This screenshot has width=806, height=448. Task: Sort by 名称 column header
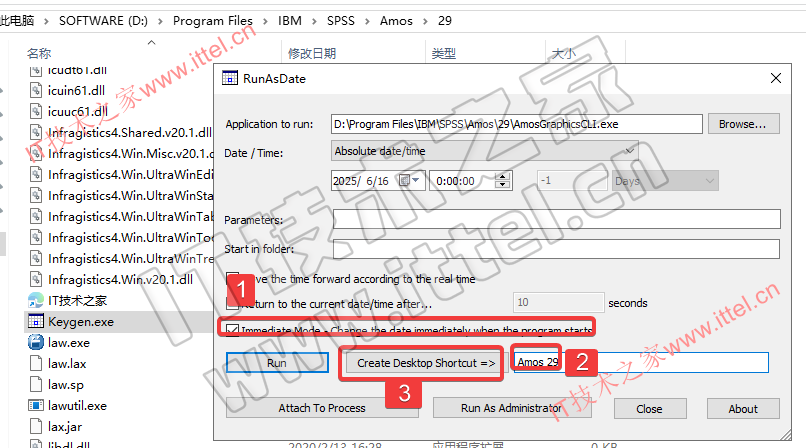pos(39,53)
